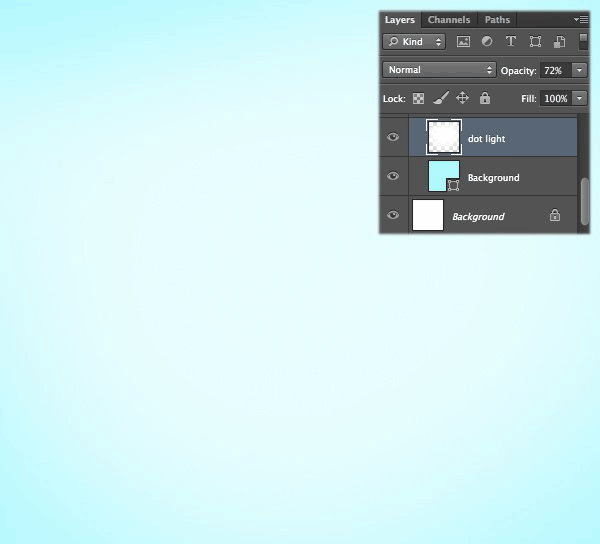Select the white locked Background layer thumbnail
Image resolution: width=600 pixels, height=544 pixels.
pos(428,215)
